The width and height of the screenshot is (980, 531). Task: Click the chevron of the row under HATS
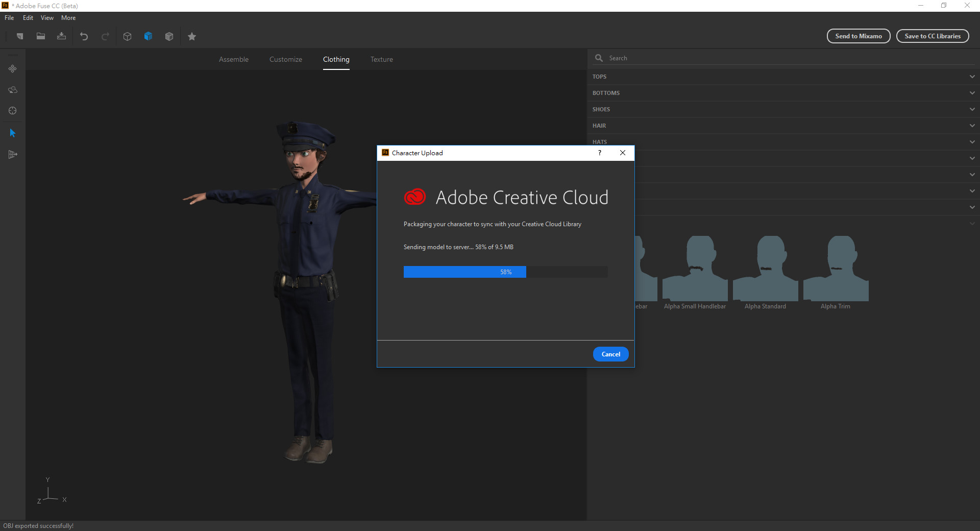tap(972, 158)
